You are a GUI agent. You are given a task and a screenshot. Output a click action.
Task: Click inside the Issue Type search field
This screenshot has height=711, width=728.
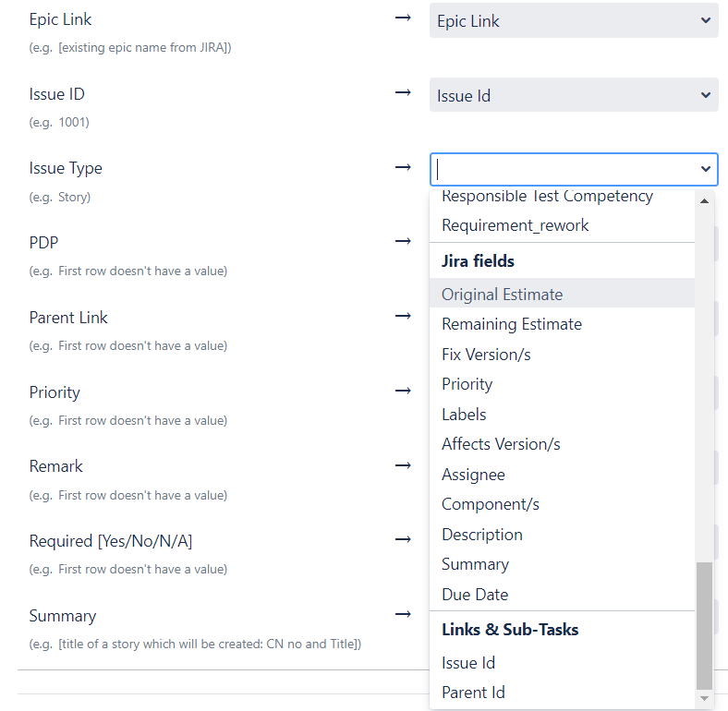point(564,169)
